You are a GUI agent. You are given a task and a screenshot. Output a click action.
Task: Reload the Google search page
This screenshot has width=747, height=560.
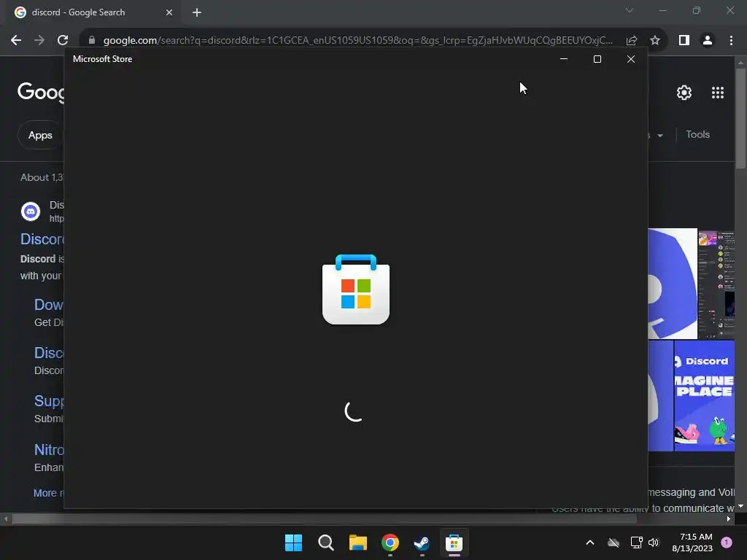point(63,41)
